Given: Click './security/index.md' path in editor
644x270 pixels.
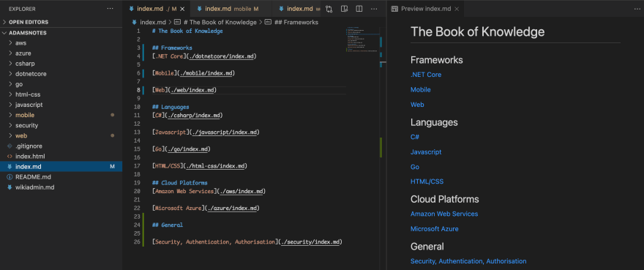Looking at the screenshot, I should (310, 242).
